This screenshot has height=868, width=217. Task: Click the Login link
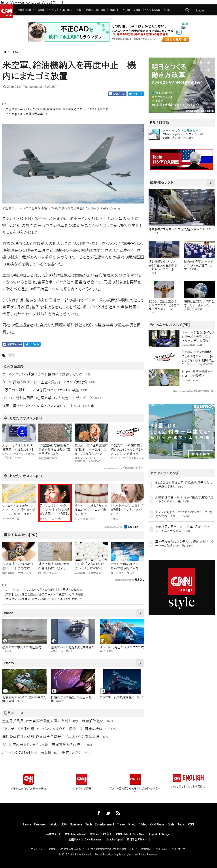(200, 10)
